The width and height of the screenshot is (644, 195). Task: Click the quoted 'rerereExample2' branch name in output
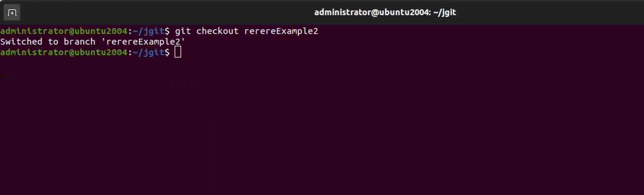(143, 42)
